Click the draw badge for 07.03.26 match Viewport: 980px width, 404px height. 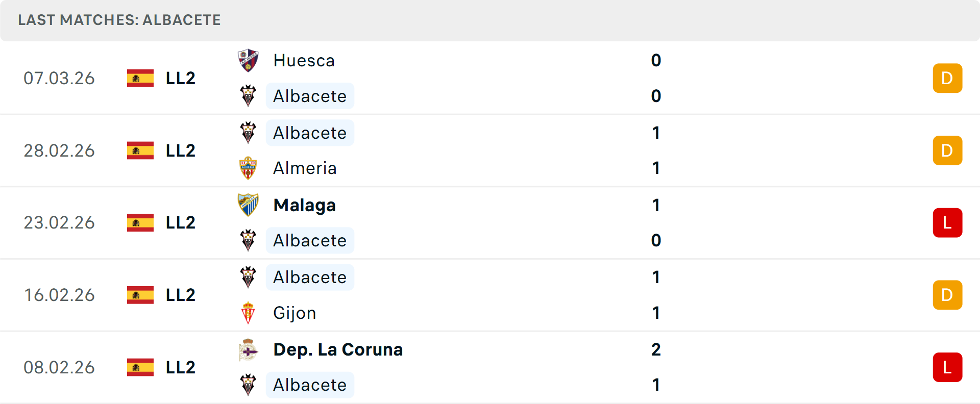tap(947, 78)
